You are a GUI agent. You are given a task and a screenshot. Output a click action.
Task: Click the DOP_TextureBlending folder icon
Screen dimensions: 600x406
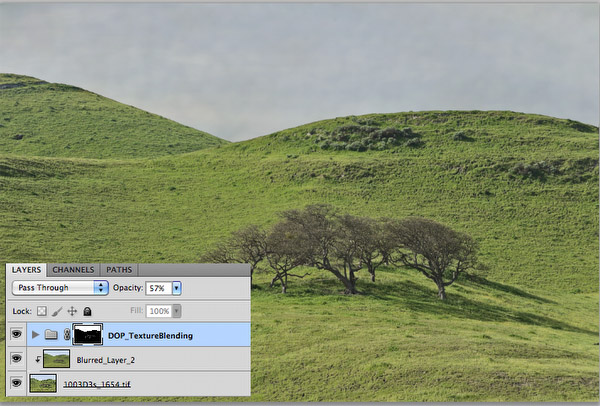tap(51, 335)
